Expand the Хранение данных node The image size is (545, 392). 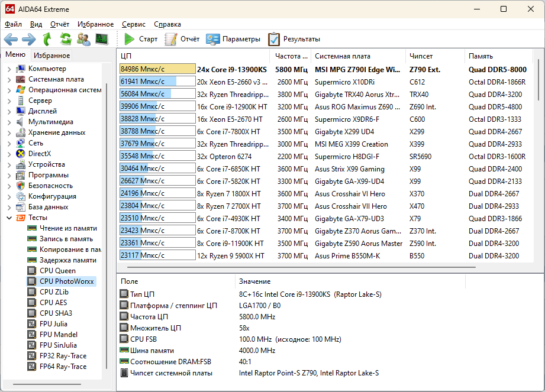[x=9, y=133]
